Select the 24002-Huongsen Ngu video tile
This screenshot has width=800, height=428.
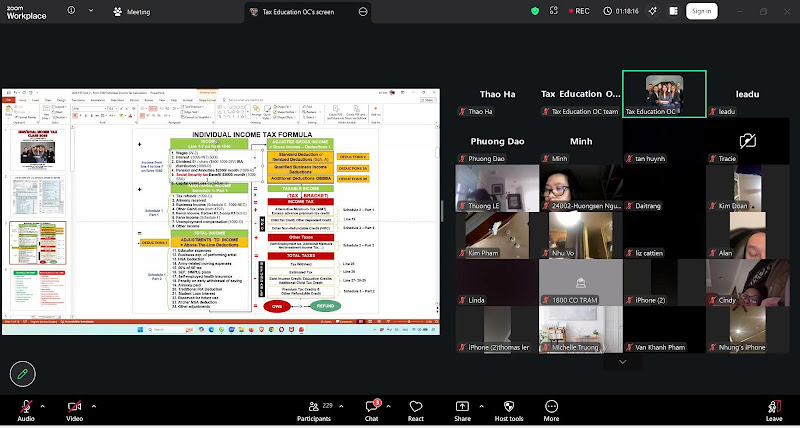(581, 188)
